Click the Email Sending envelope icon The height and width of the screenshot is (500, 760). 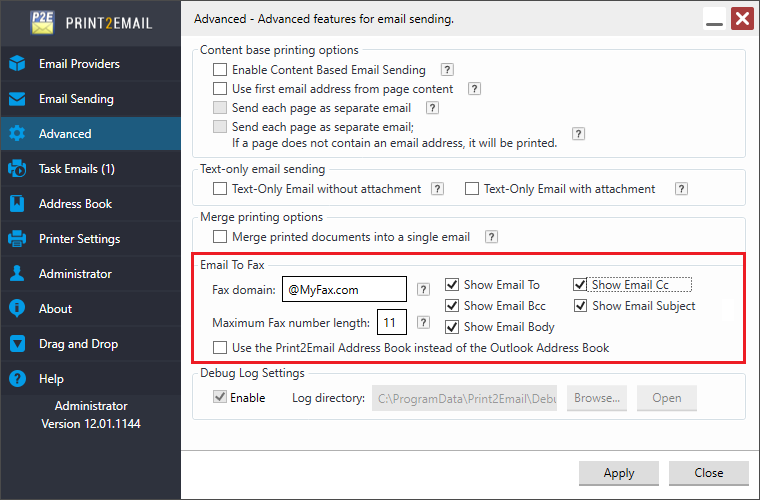(17, 99)
